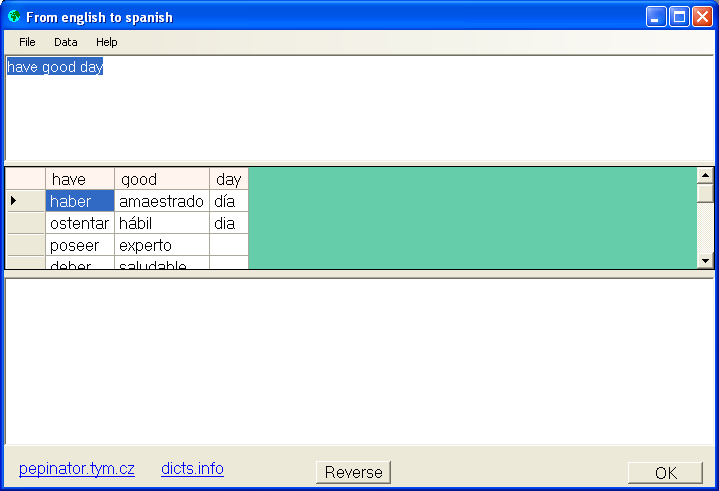Close the translator window
This screenshot has height=491, width=719.
coord(702,17)
